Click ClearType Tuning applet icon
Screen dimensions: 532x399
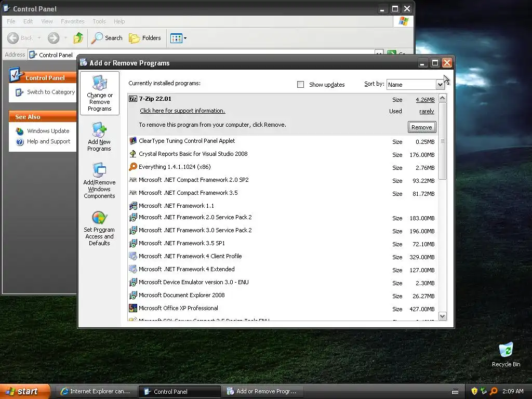pos(133,141)
